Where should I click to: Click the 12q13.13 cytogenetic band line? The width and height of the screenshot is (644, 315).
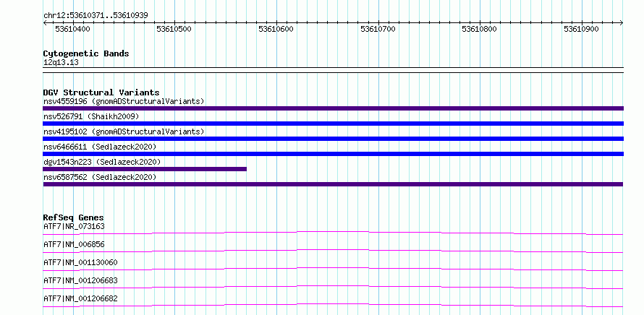coord(333,70)
